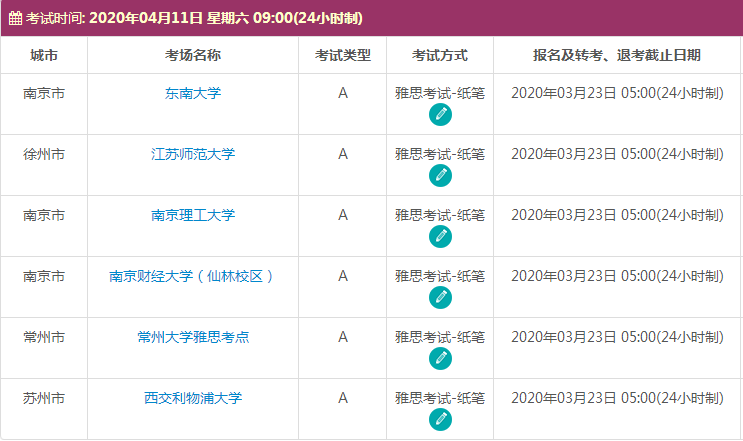
Task: Click 雅思考试-纸笔 in the 东南大学 row
Action: coord(440,93)
